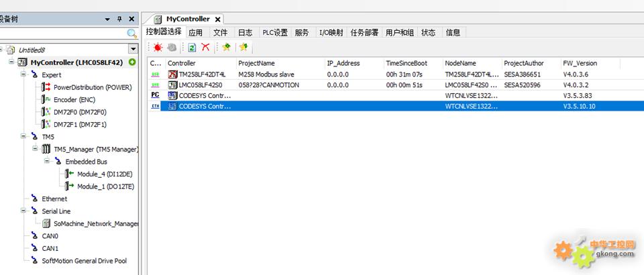This screenshot has height=275, width=644.
Task: Open dropdown arrow next to Untitled8
Action: point(133,50)
